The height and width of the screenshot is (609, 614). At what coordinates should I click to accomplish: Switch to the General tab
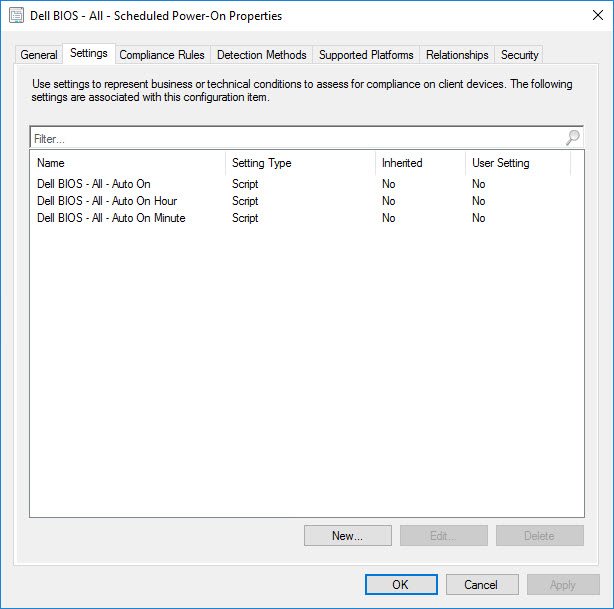[39, 55]
